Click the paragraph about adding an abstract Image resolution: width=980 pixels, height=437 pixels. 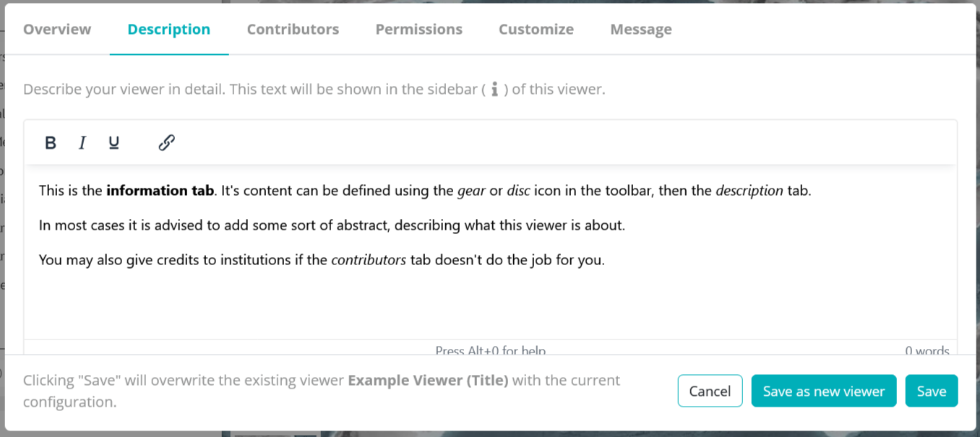332,225
